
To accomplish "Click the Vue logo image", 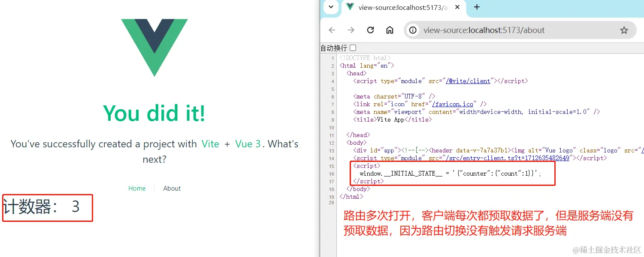I will click(154, 48).
